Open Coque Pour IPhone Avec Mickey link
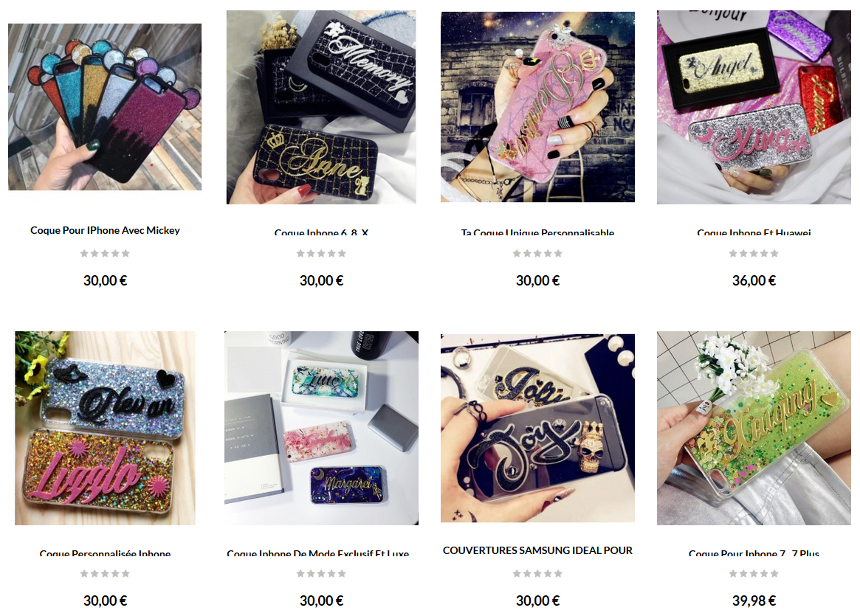The image size is (860, 616). (105, 231)
